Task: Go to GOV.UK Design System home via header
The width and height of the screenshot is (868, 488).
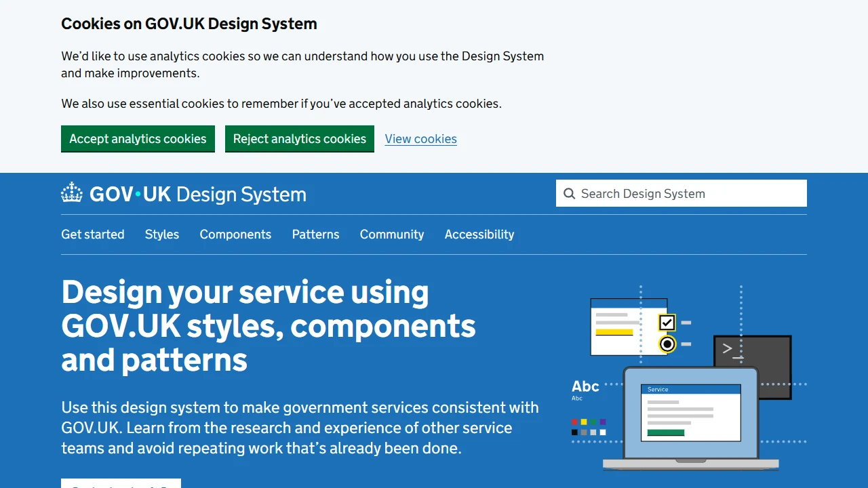Action: tap(183, 194)
